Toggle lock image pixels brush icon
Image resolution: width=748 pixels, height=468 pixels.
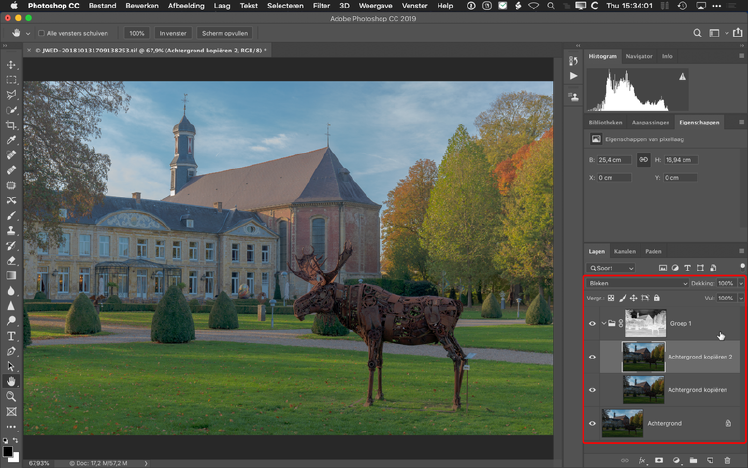[x=622, y=298]
